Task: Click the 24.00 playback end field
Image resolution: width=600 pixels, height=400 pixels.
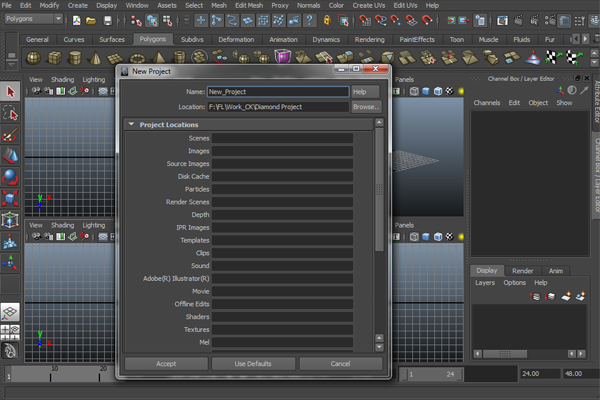Action: (x=539, y=374)
